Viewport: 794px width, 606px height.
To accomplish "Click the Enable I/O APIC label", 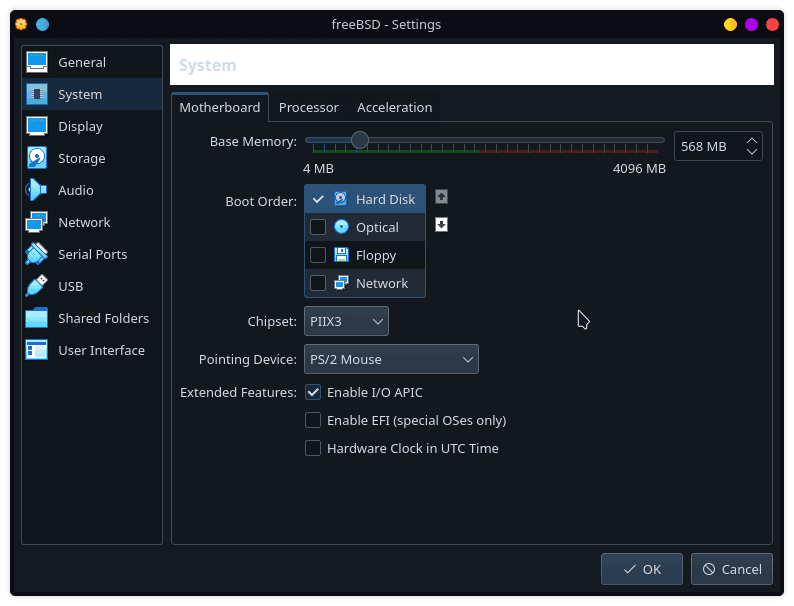I will click(375, 392).
